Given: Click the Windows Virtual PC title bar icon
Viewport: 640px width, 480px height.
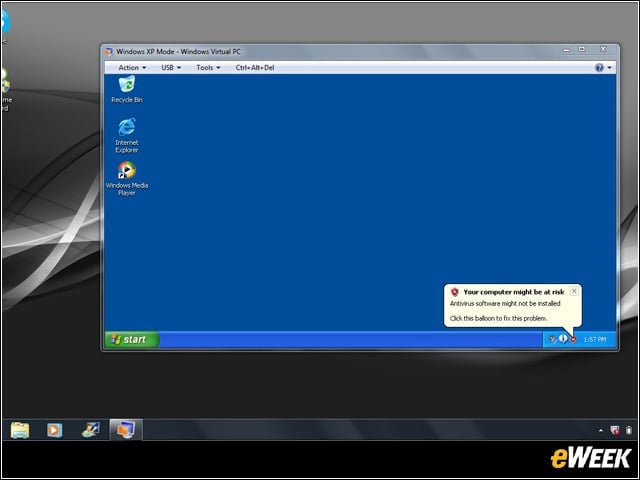Looking at the screenshot, I should pos(109,52).
